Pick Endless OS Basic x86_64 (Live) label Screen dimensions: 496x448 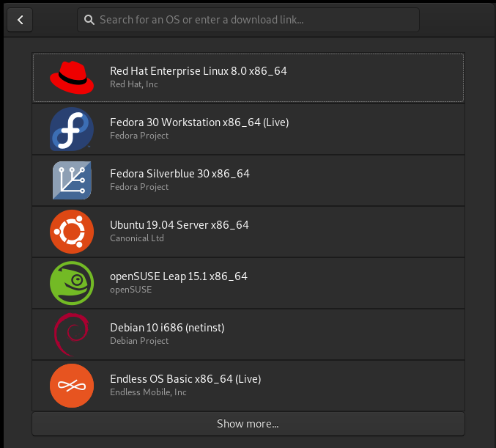point(185,379)
